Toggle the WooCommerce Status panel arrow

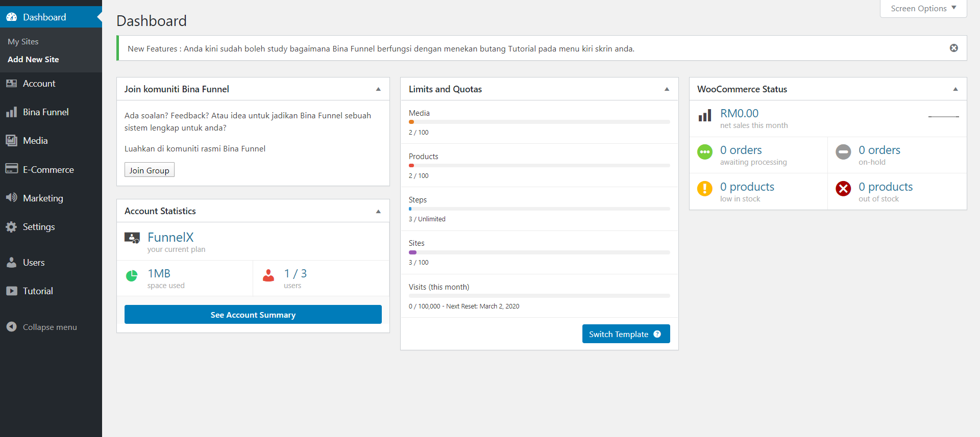point(955,89)
